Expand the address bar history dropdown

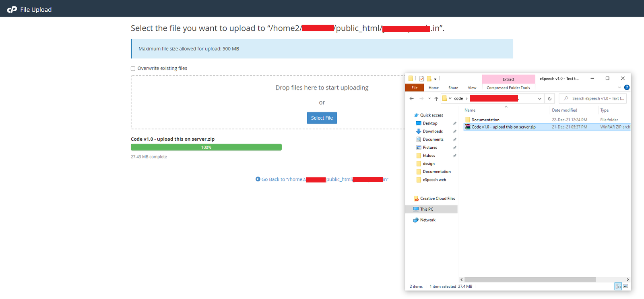point(539,99)
